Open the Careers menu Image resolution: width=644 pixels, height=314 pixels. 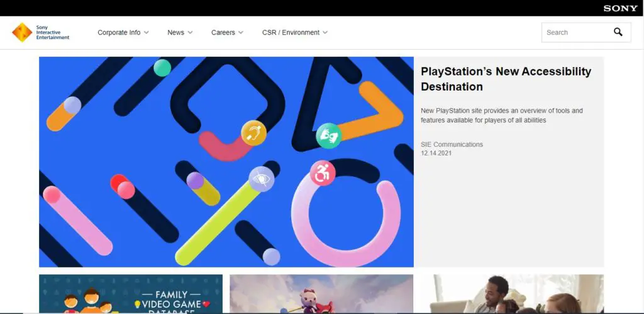[x=223, y=33]
